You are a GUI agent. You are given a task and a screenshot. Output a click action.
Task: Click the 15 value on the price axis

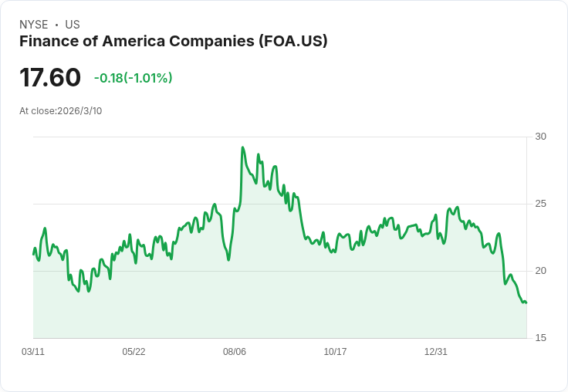click(541, 338)
